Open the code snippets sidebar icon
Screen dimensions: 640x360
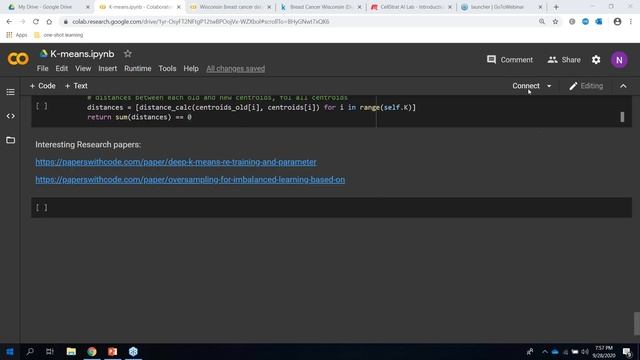11,116
